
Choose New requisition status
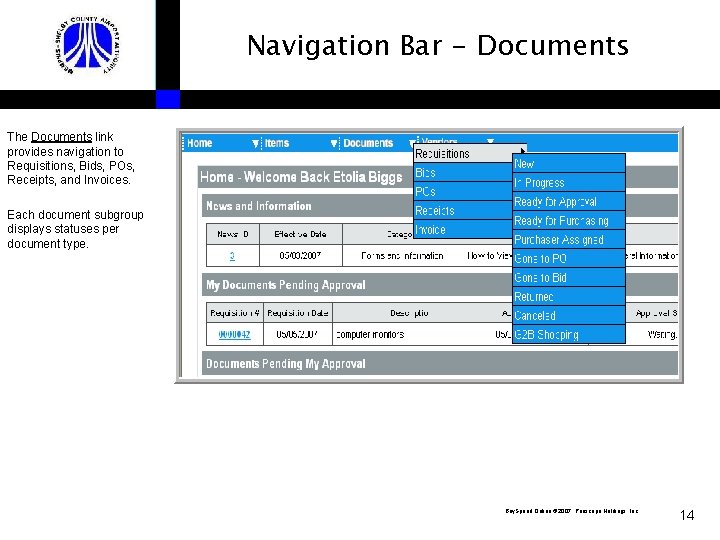[x=569, y=163]
